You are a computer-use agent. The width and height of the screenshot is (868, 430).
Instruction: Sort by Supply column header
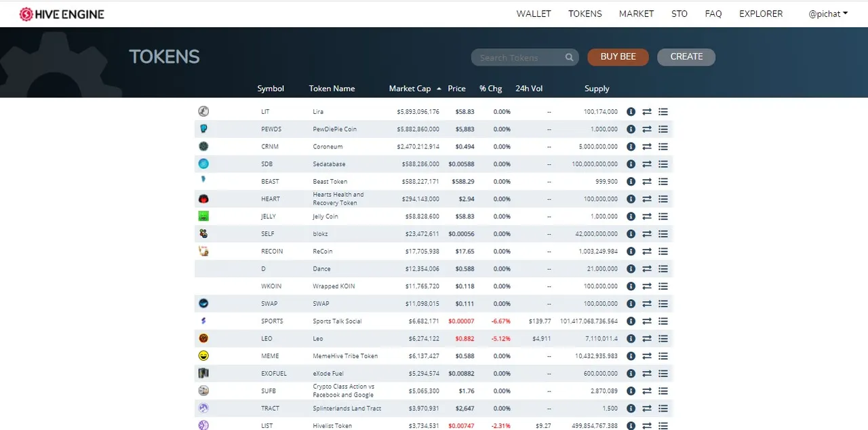click(x=597, y=89)
